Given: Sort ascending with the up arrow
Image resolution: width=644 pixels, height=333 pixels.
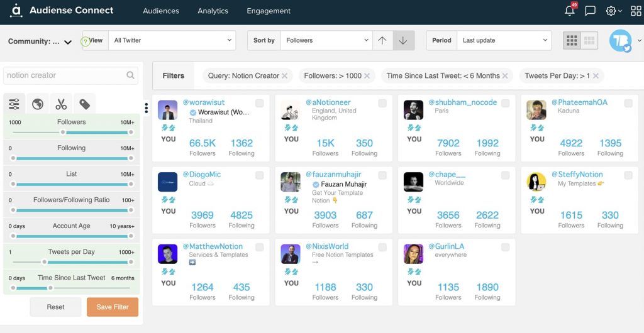Looking at the screenshot, I should pos(382,41).
